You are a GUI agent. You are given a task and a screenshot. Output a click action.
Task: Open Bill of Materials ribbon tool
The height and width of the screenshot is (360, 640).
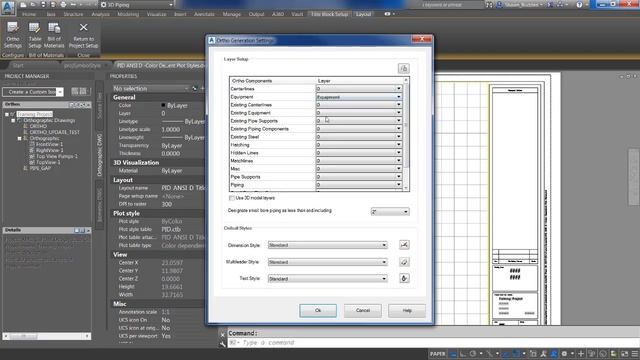tap(54, 36)
